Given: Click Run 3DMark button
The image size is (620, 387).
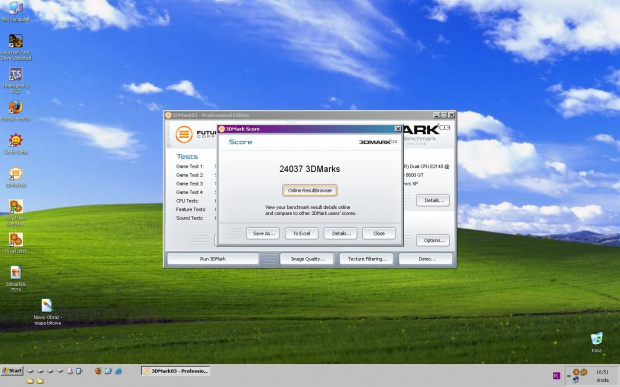Looking at the screenshot, I should 213,259.
